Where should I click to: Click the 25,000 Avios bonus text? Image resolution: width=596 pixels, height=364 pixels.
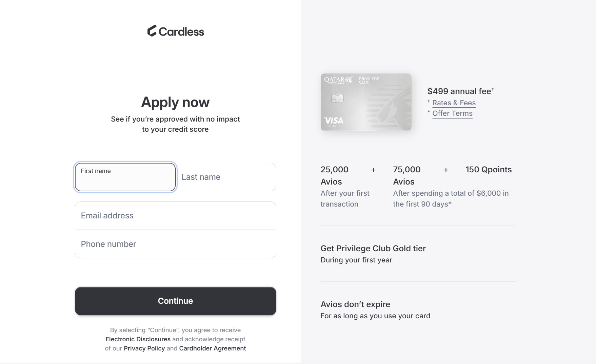coord(335,175)
